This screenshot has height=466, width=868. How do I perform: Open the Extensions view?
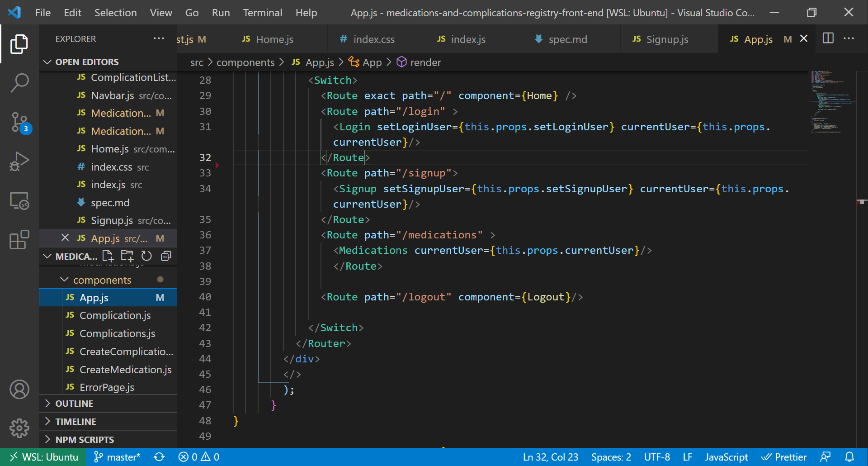pyautogui.click(x=19, y=240)
